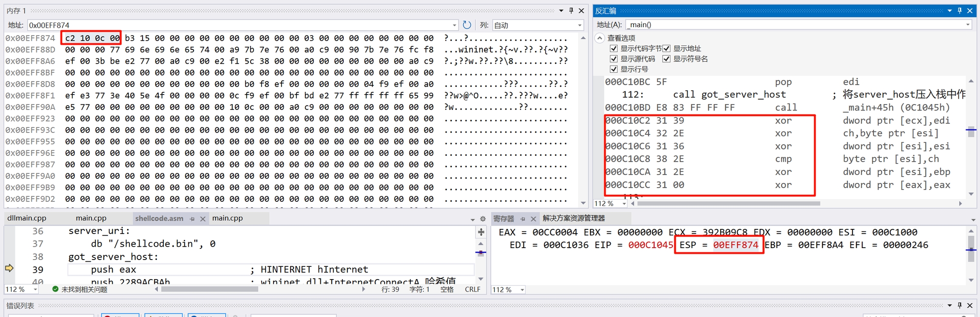Open the editor tab settings gear
This screenshot has height=317, width=980.
[483, 219]
